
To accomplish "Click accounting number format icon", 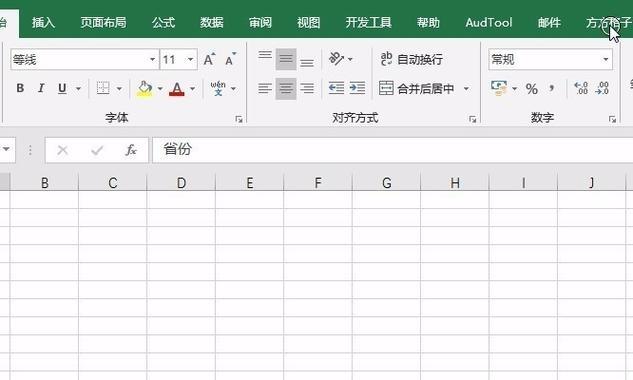I will [499, 88].
